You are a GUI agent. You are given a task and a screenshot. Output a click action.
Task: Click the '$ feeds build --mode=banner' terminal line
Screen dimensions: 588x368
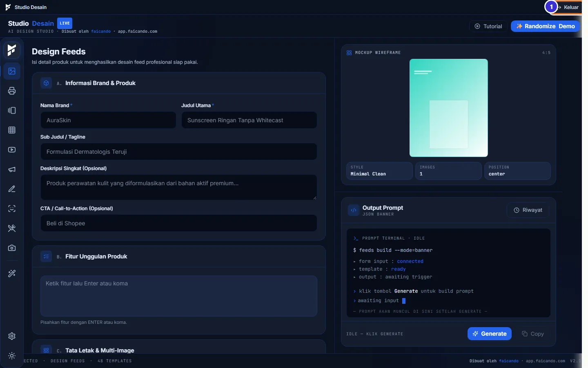pyautogui.click(x=393, y=250)
